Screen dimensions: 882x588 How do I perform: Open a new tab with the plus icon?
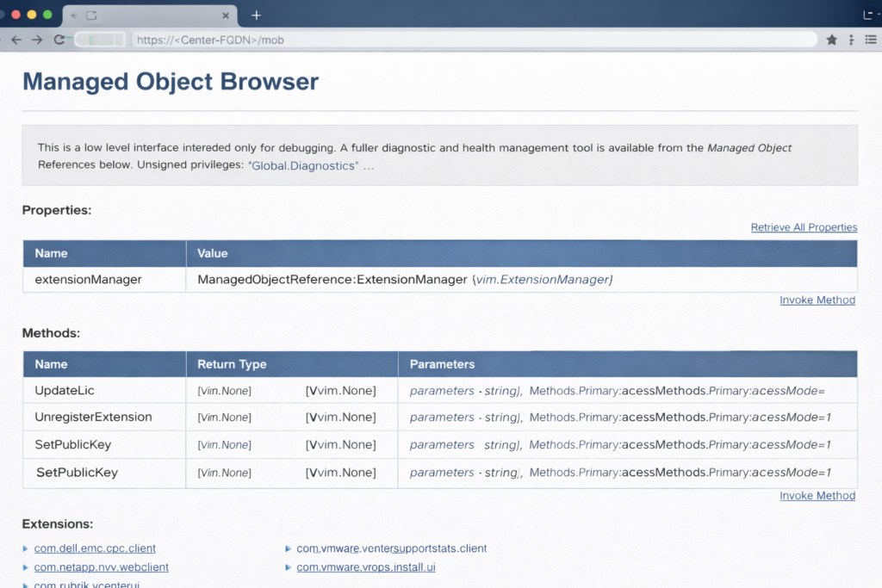coord(256,15)
